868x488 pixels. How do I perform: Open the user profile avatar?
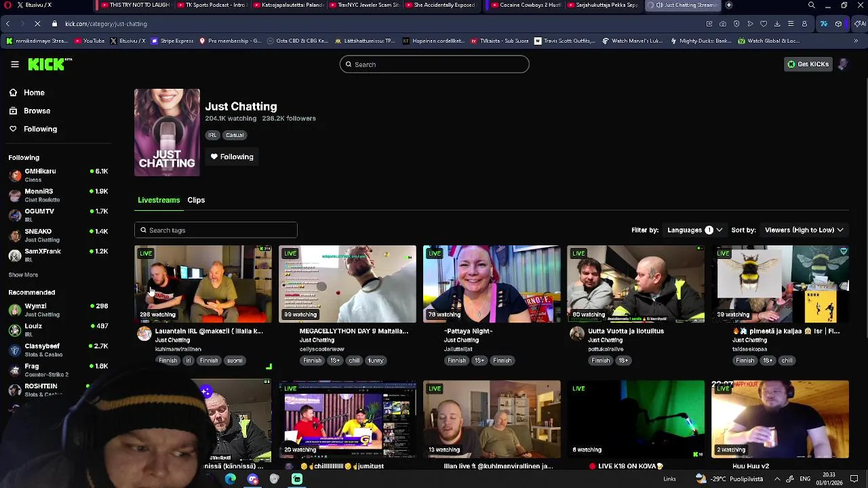point(843,64)
